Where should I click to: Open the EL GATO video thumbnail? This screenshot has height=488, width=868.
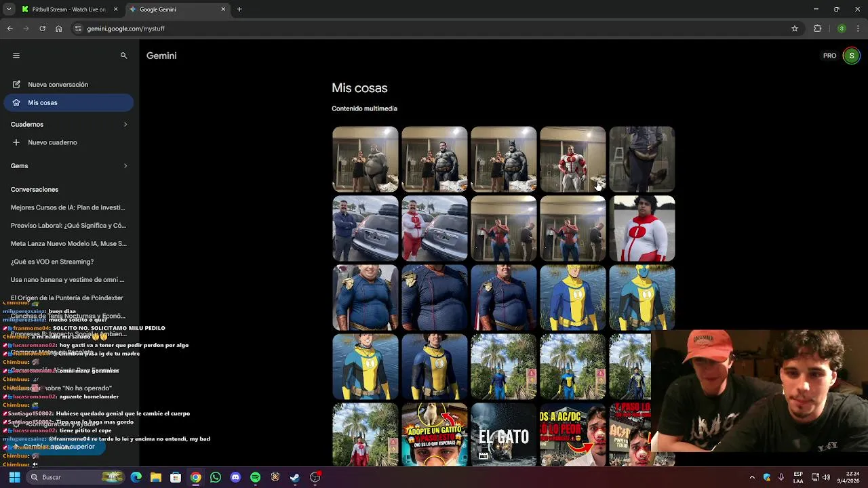[504, 434]
